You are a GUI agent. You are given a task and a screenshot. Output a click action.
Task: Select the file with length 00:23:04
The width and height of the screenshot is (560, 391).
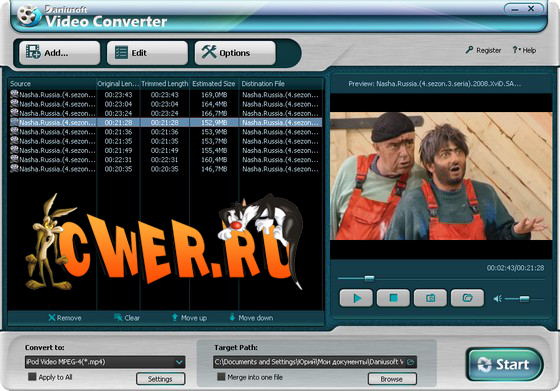coord(165,104)
